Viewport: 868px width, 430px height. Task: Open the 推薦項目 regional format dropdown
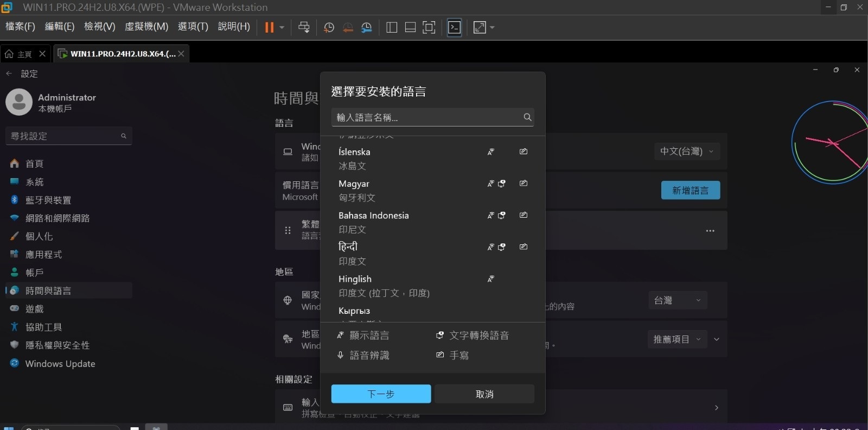click(678, 339)
